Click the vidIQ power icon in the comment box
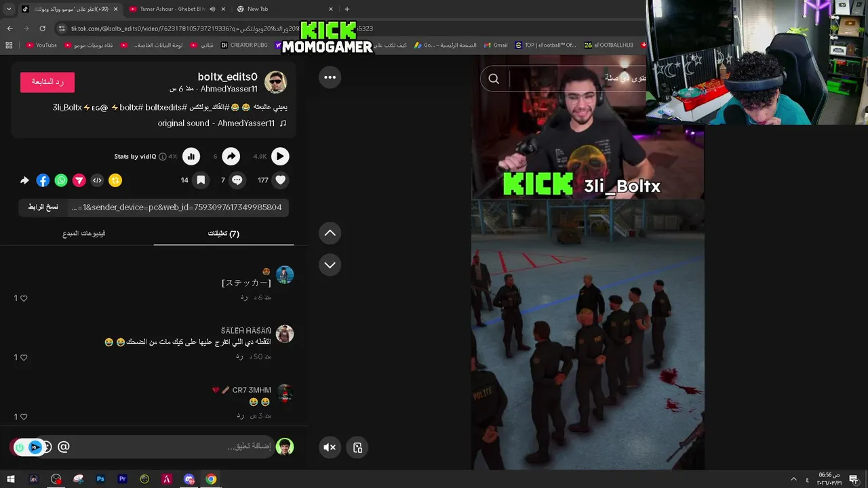 (19, 447)
